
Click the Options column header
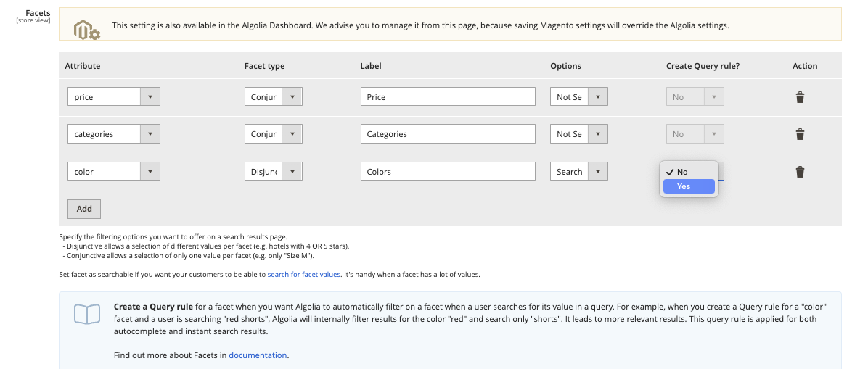tap(566, 66)
